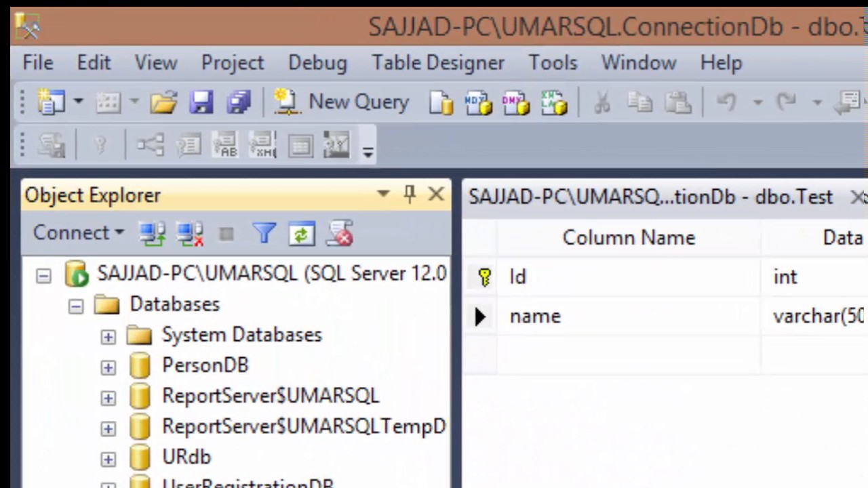Open the New Project dropdown arrow
868x488 pixels.
(x=78, y=102)
